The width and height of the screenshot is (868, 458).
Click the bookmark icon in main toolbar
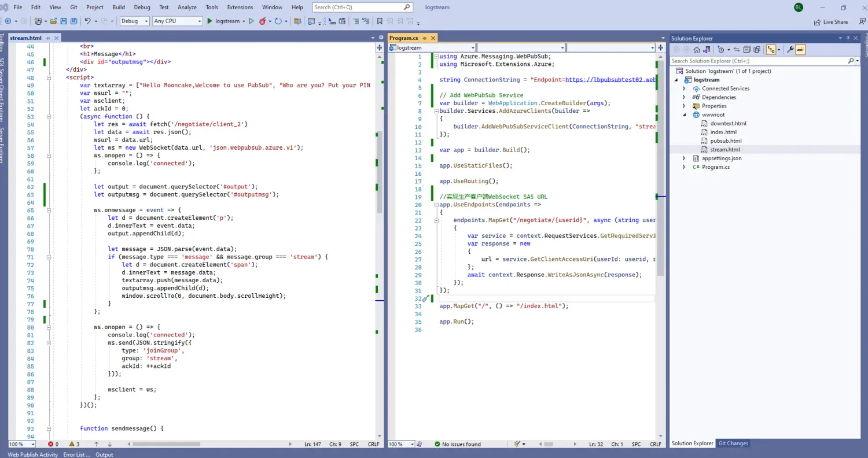point(380,21)
